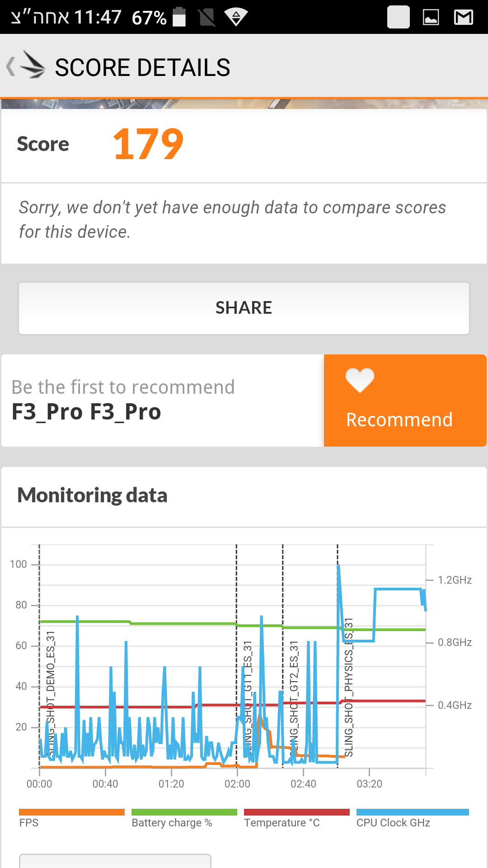Screen dimensions: 488x868
Task: Click the green Battery charge legend swatch
Action: pyautogui.click(x=184, y=812)
